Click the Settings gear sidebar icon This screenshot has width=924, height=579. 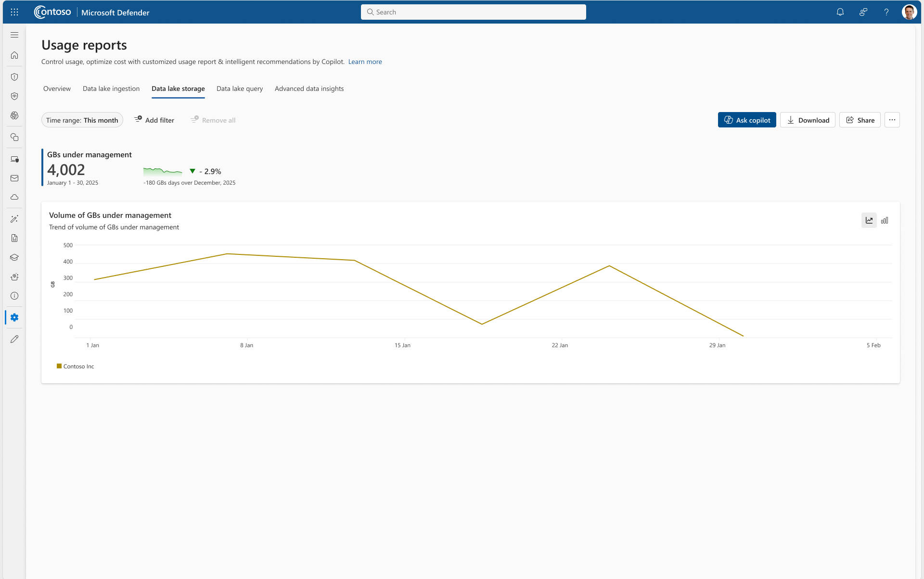pos(14,317)
